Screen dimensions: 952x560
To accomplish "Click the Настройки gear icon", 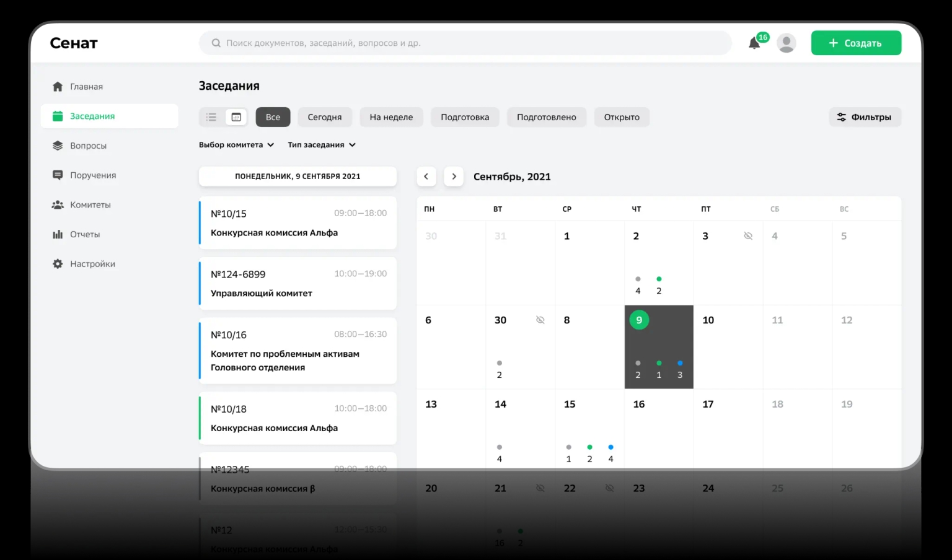I will [58, 264].
